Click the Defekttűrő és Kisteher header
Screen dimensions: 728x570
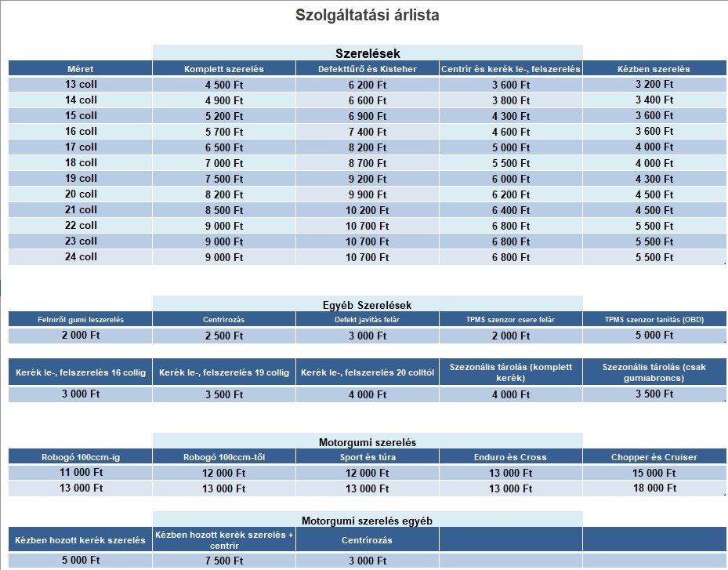coord(368,69)
